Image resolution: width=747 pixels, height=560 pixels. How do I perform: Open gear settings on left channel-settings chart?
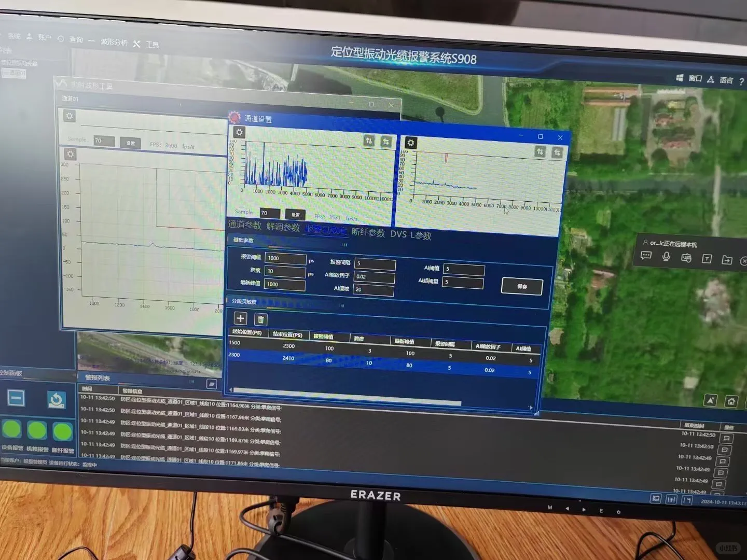pyautogui.click(x=239, y=132)
